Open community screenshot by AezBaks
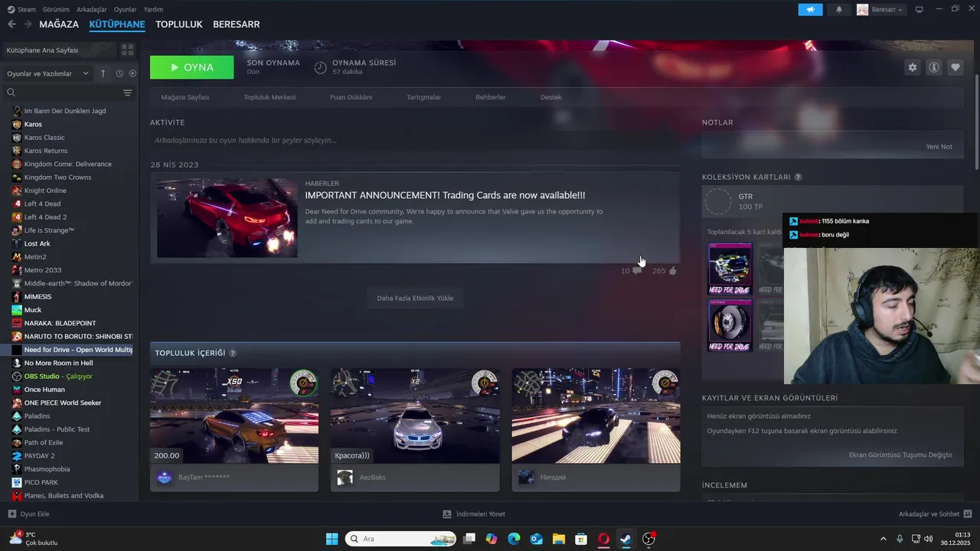 tap(415, 416)
